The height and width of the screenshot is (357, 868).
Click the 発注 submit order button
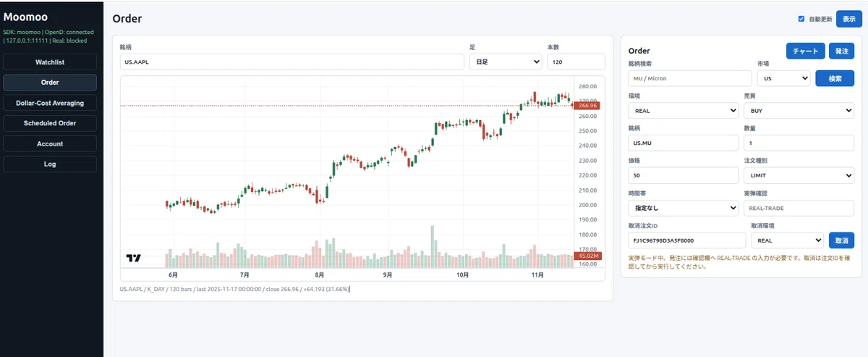(x=842, y=51)
